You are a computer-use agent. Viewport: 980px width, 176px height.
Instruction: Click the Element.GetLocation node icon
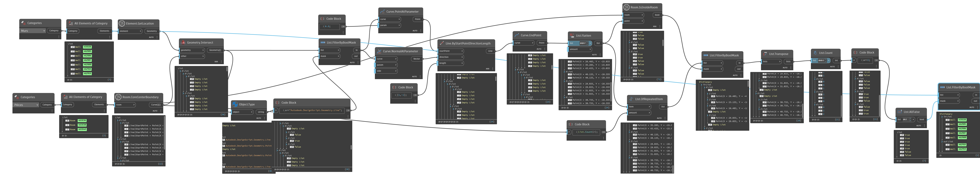point(122,23)
